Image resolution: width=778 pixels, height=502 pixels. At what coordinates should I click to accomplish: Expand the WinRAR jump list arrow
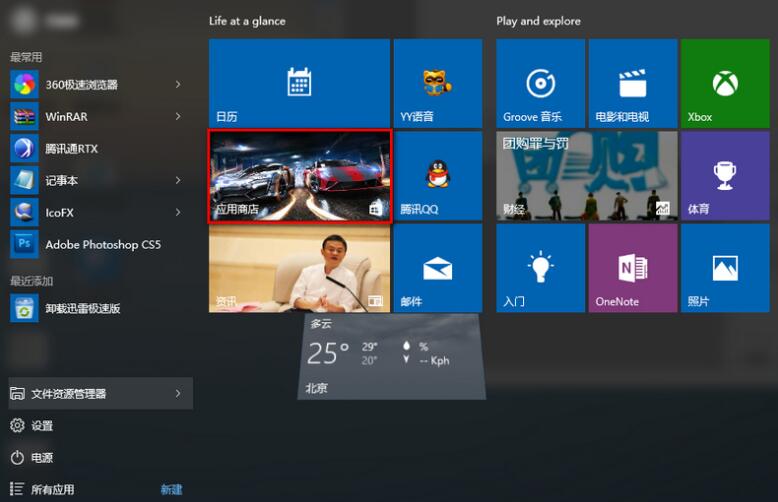(178, 117)
